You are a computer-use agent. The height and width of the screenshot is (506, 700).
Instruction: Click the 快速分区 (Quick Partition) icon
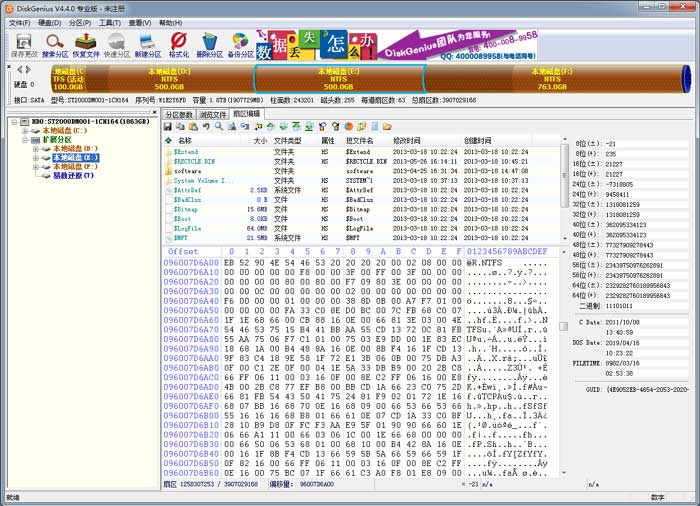click(x=117, y=45)
